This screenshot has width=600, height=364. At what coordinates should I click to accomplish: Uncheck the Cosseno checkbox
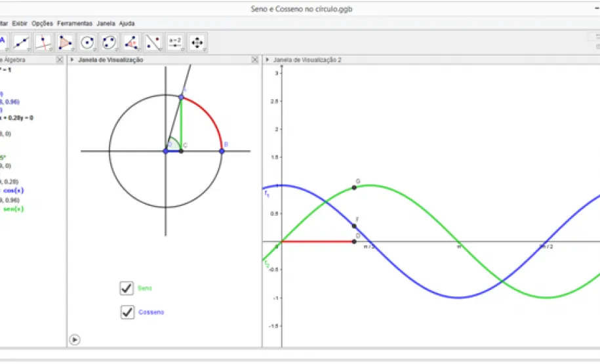127,312
